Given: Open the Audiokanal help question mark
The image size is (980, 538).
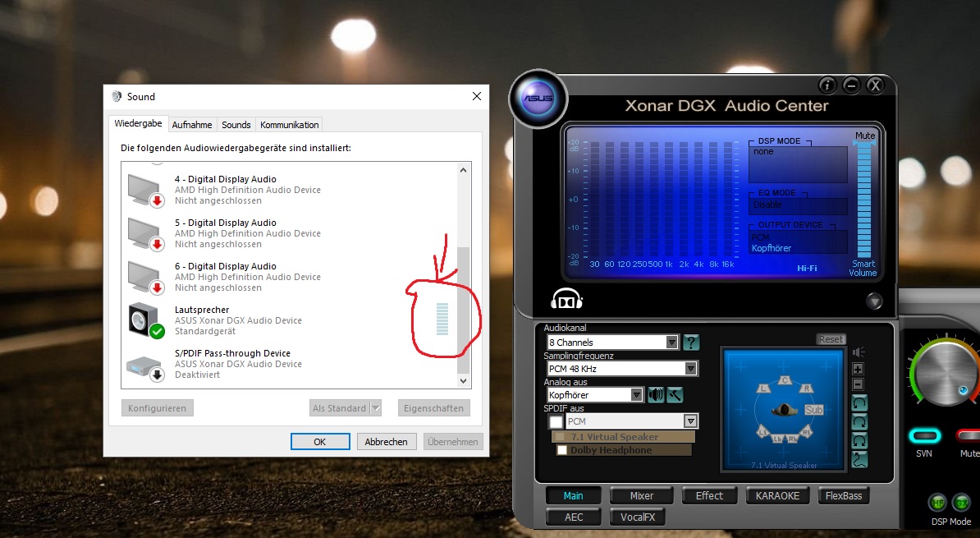Looking at the screenshot, I should point(690,343).
